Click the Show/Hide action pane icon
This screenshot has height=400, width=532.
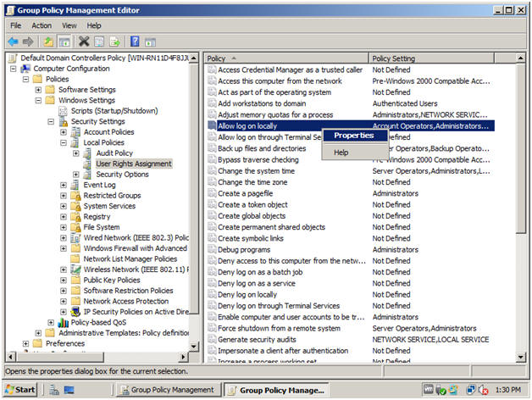(x=150, y=42)
